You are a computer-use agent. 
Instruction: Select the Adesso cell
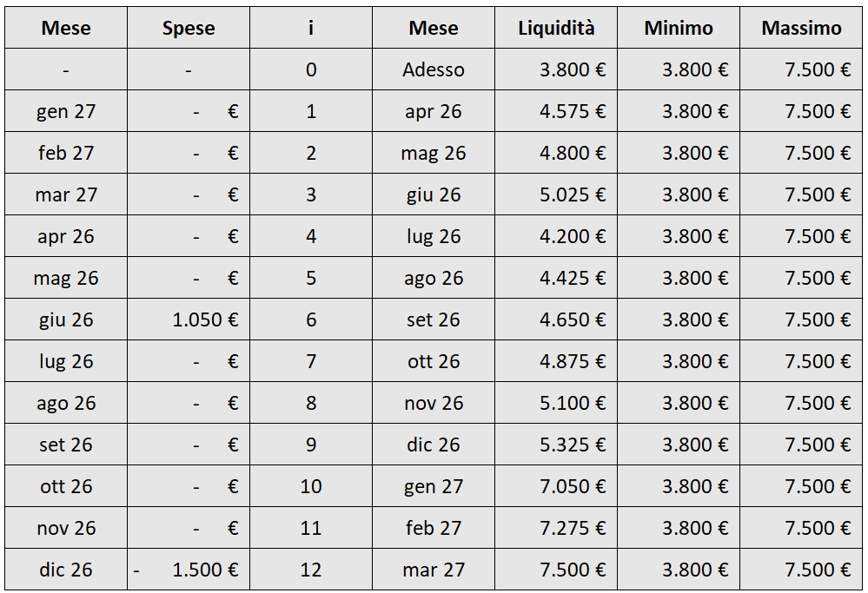coord(434,69)
